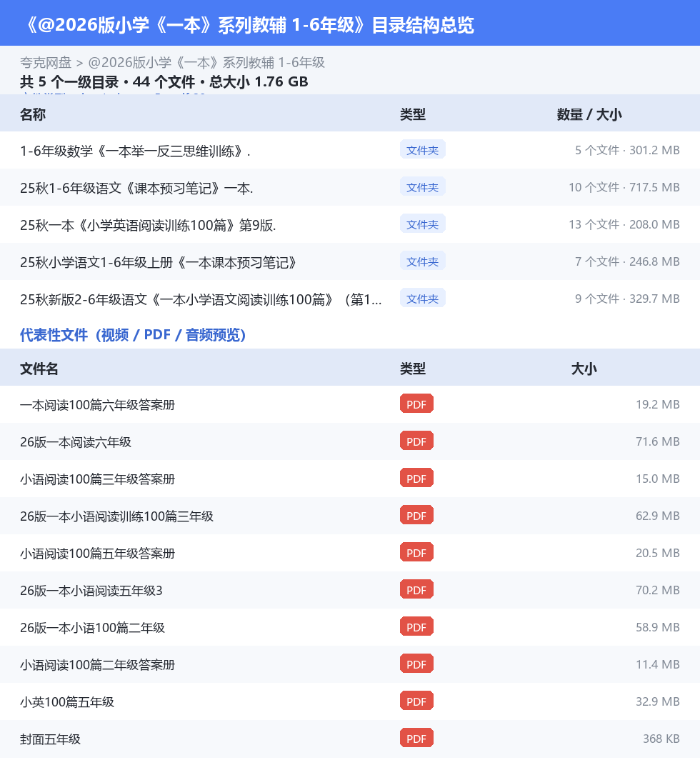The height and width of the screenshot is (780, 700).
Task: Select file 26版一本小语阅读训练100篇三年级
Action: click(116, 516)
